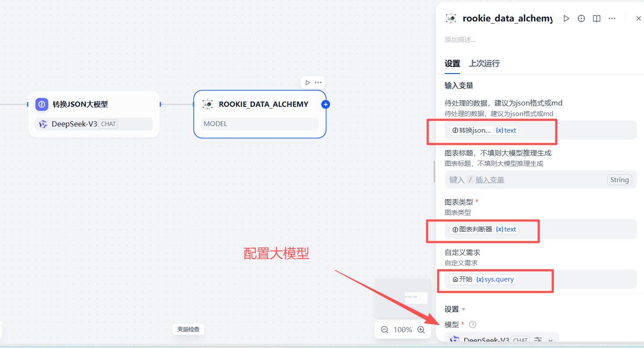644x348 pixels.
Task: Click the 转换json... / text variable tag
Action: [484, 130]
